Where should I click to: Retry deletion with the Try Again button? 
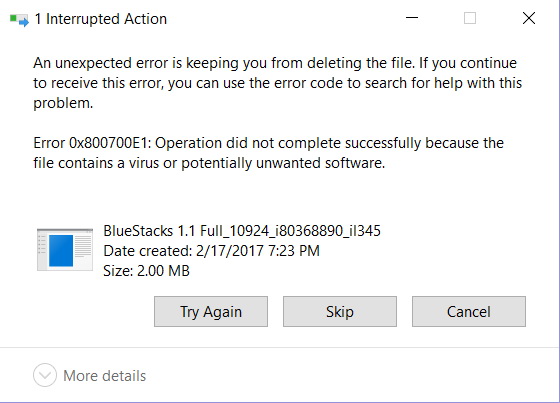coord(211,312)
